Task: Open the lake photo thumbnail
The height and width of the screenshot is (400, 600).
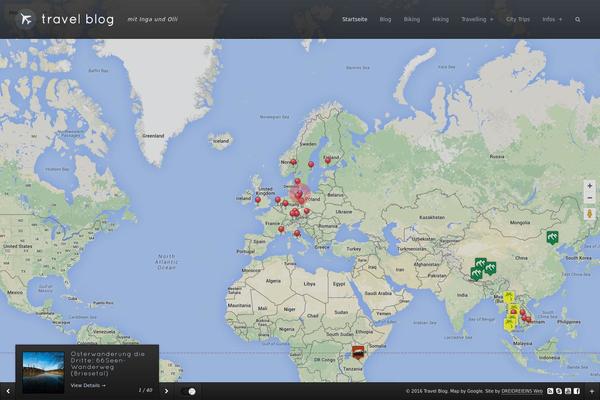Action: point(43,372)
